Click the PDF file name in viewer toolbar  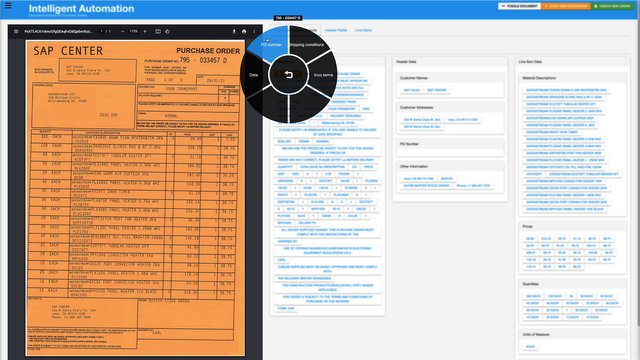pos(58,31)
